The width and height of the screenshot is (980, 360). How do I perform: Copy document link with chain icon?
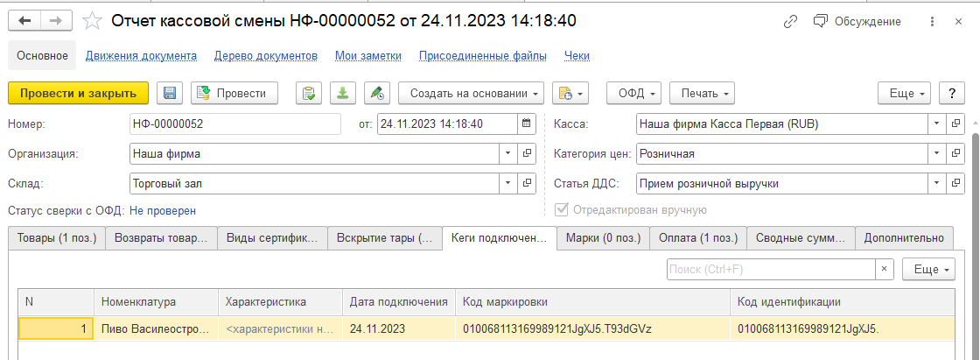[x=791, y=21]
